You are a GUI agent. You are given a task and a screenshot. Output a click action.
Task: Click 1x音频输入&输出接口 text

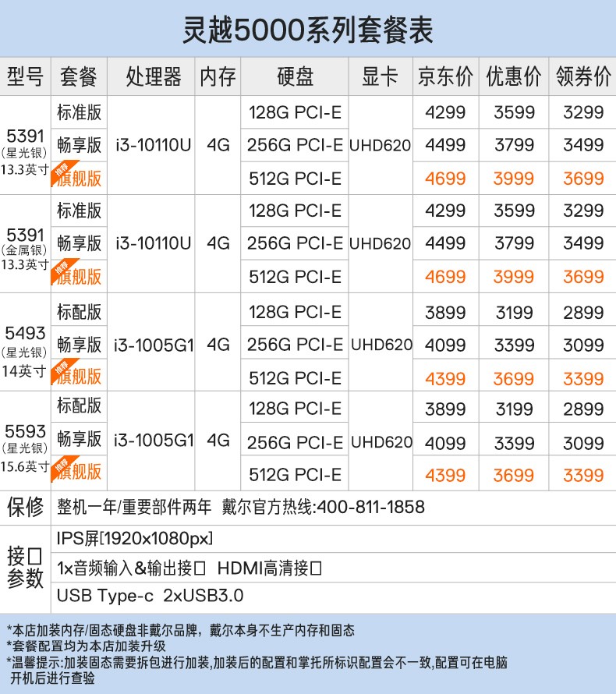click(132, 568)
